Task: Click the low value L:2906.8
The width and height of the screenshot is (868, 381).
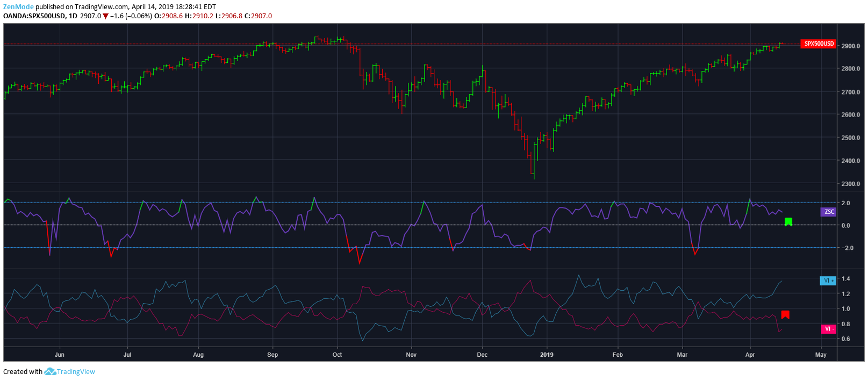Action: (229, 16)
